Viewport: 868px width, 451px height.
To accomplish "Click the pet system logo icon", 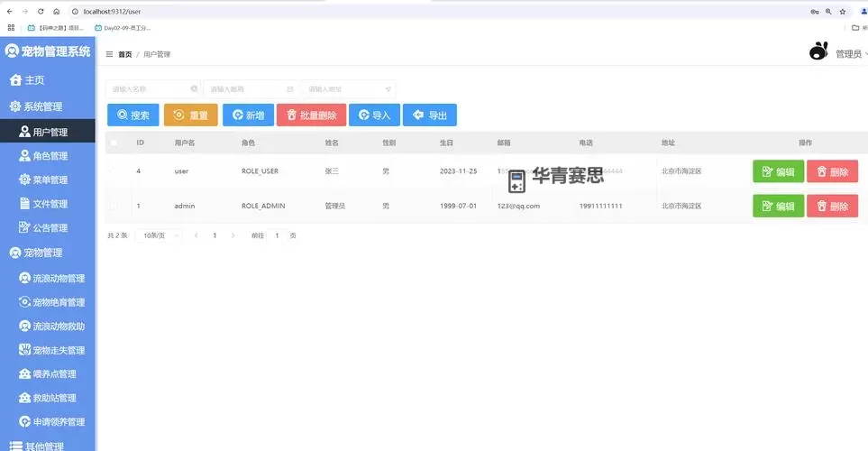I will tap(12, 51).
